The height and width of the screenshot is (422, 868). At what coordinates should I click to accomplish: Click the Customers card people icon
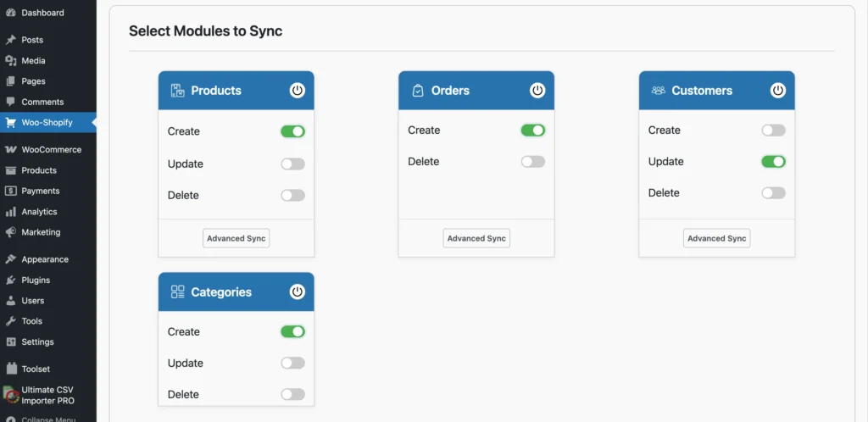658,90
